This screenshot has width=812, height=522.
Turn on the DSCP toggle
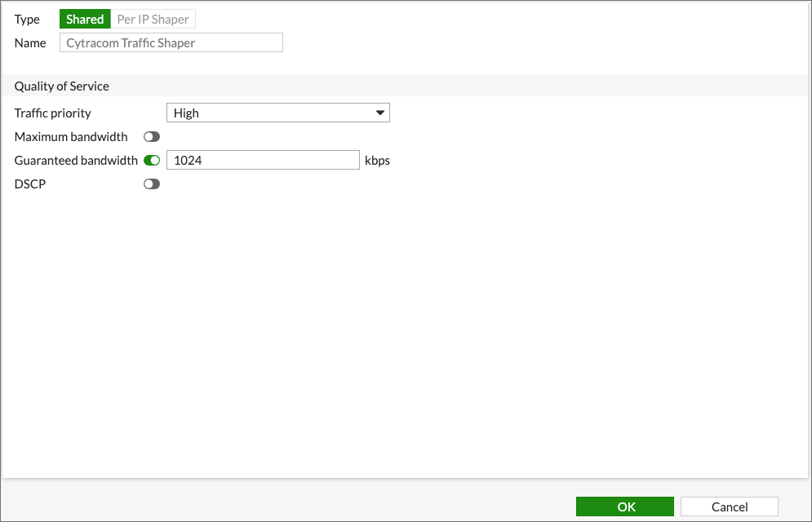click(152, 184)
